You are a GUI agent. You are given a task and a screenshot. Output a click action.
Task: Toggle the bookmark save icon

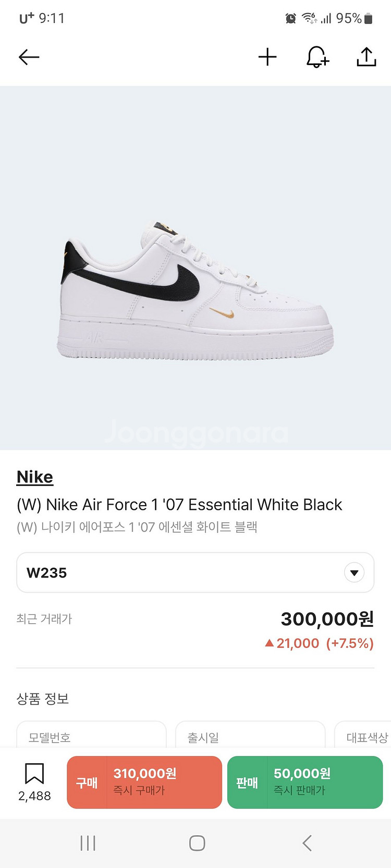(34, 774)
